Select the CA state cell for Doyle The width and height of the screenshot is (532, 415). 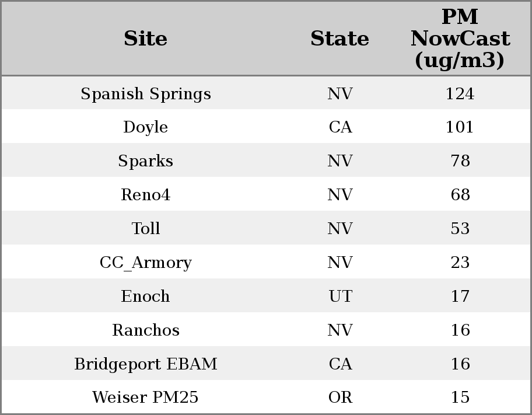340,127
